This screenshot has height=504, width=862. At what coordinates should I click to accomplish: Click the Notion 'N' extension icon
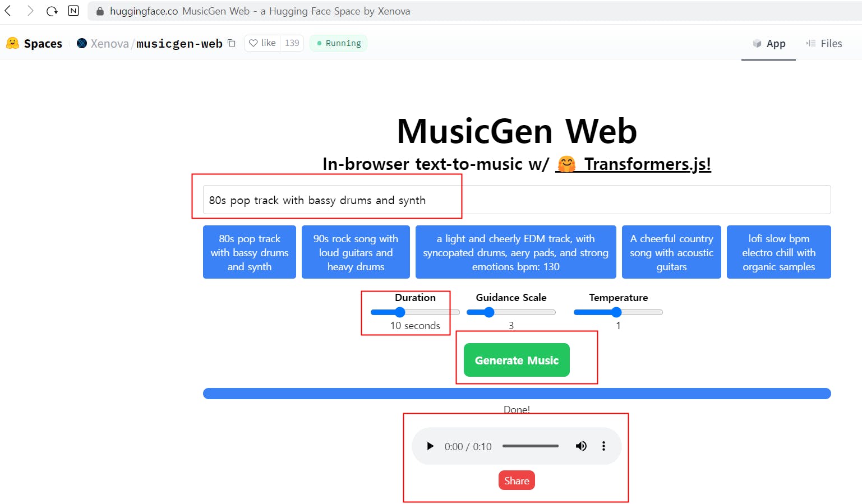pyautogui.click(x=73, y=11)
